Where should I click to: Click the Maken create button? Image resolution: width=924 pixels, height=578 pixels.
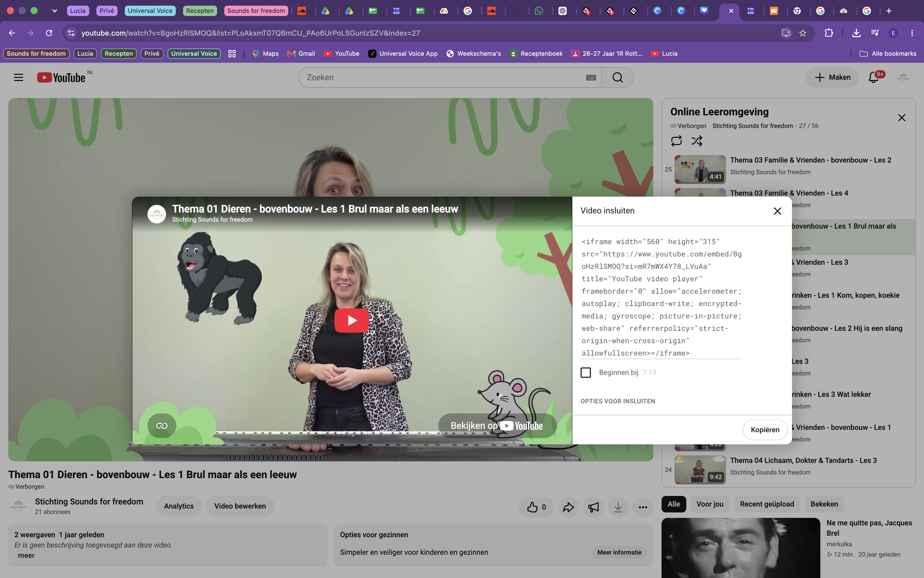(x=832, y=78)
